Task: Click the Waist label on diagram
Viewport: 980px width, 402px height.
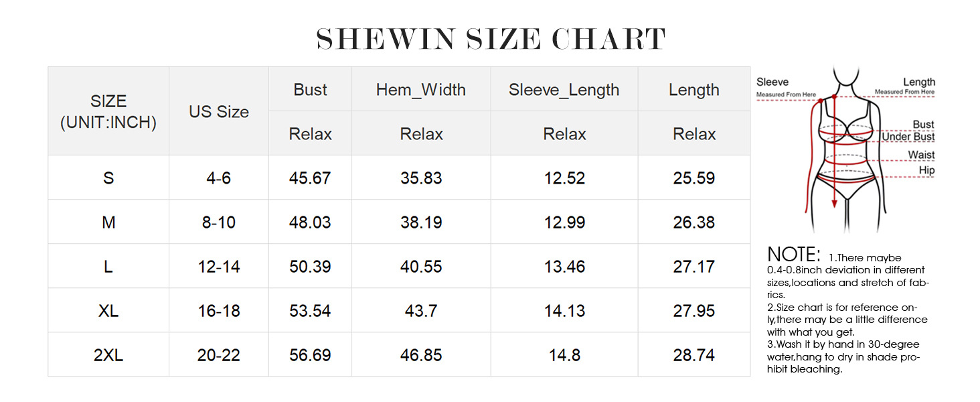Action: (x=921, y=155)
